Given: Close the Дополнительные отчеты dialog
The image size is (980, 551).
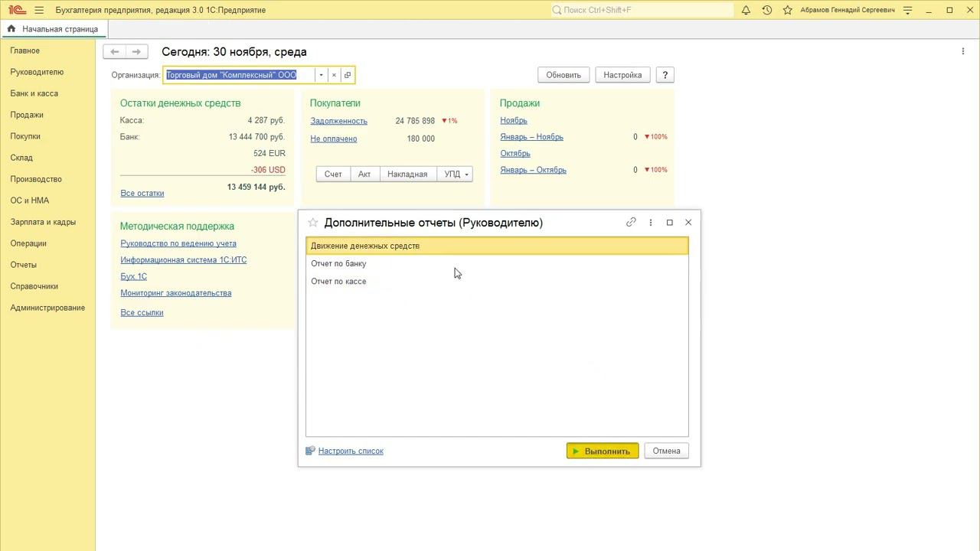Looking at the screenshot, I should 688,222.
